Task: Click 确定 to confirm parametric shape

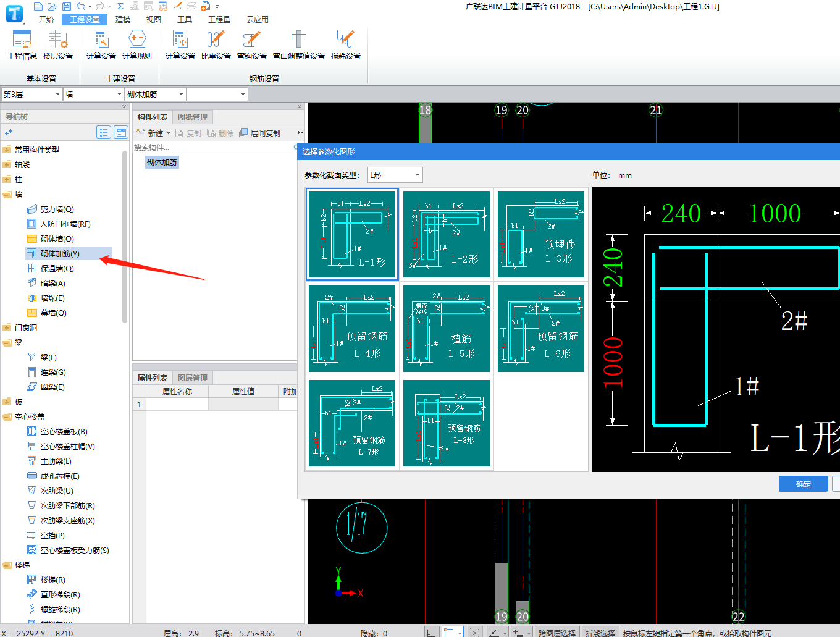Action: point(804,484)
